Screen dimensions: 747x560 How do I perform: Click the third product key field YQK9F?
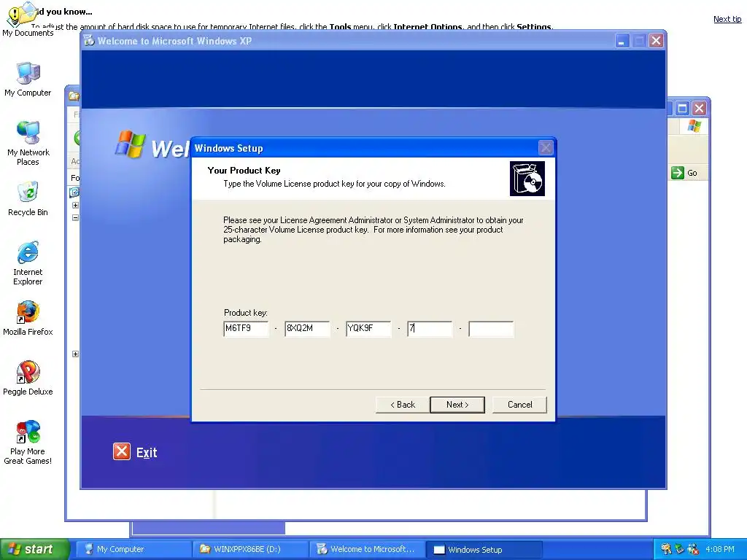coord(368,329)
